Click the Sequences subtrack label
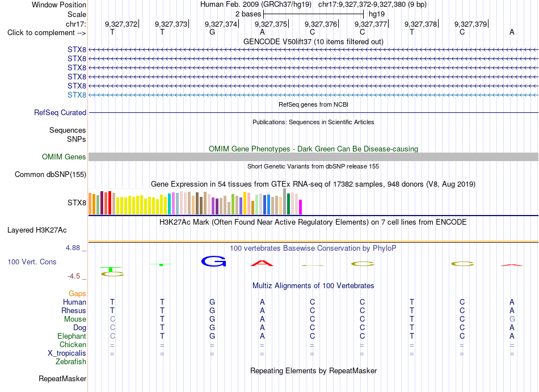The image size is (539, 392). [x=68, y=130]
